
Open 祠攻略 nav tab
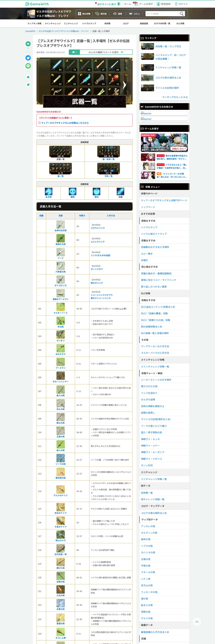coord(107,24)
